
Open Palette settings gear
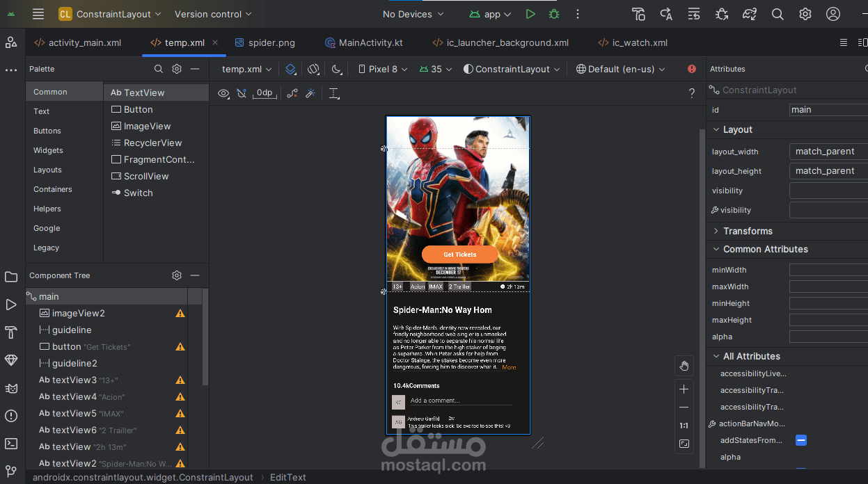click(x=177, y=69)
